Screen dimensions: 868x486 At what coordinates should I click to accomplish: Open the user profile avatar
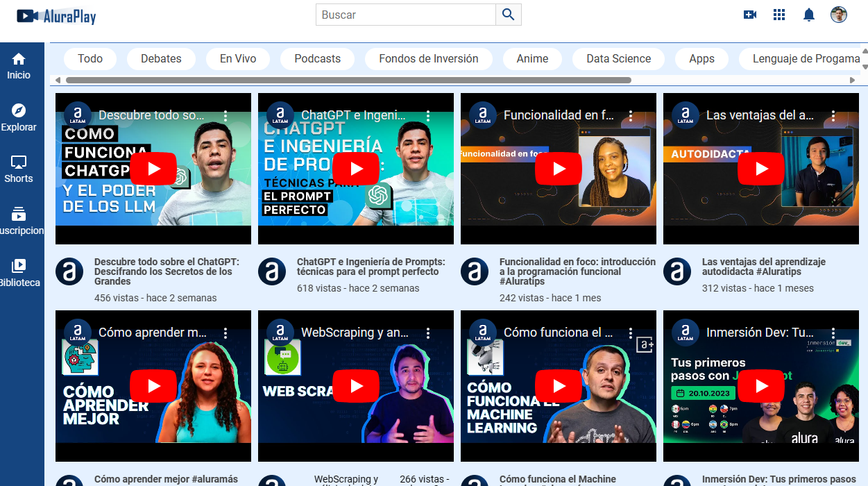pos(839,15)
